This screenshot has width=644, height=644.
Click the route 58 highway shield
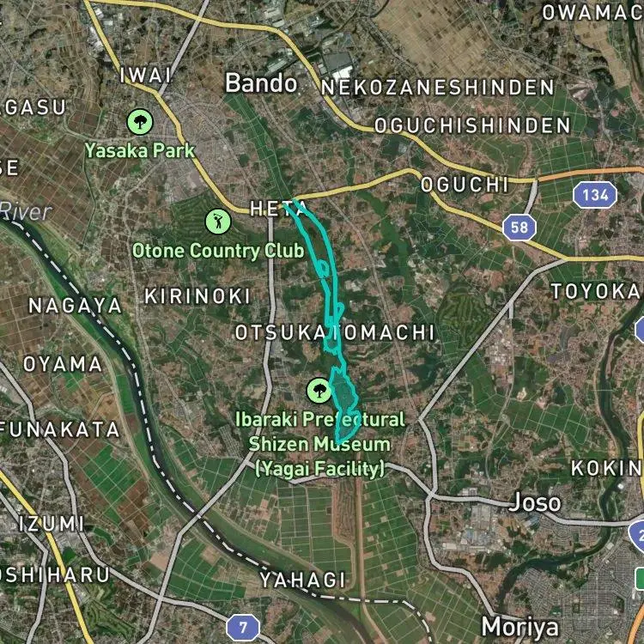[x=519, y=228]
